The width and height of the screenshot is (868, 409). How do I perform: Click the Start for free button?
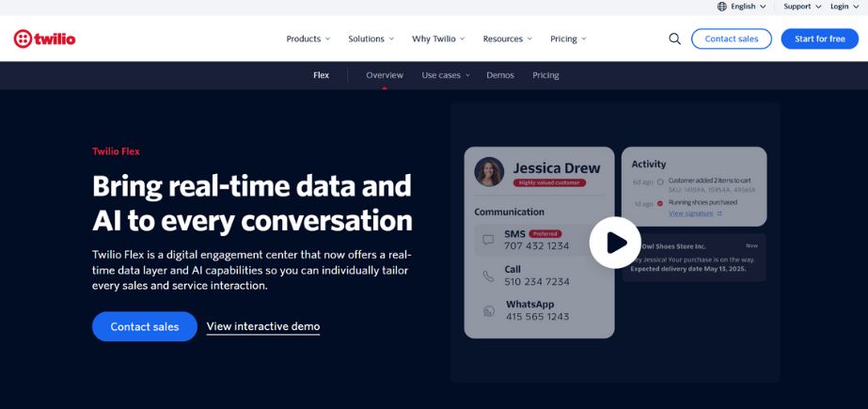pos(820,39)
